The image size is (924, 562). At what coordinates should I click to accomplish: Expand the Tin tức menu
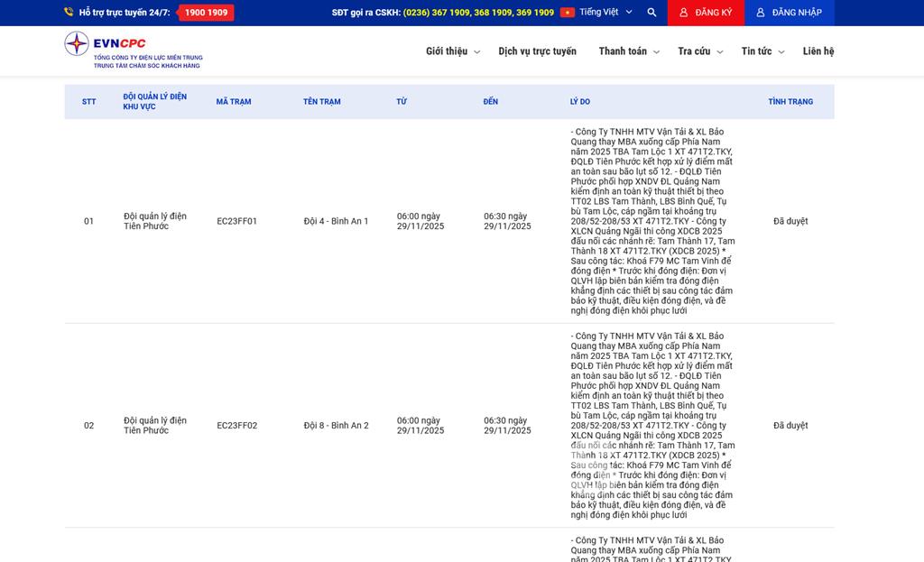click(762, 51)
